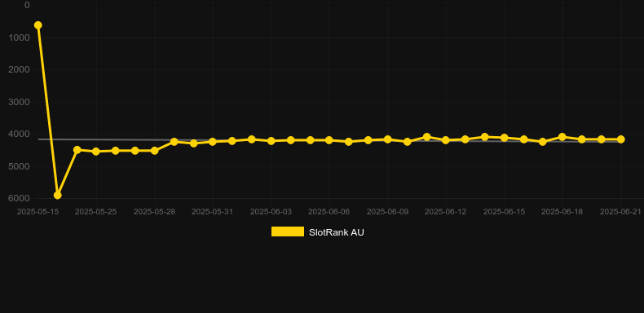The height and width of the screenshot is (313, 644).
Task: Click the 2025-06-09 x-axis label
Action: coord(388,212)
